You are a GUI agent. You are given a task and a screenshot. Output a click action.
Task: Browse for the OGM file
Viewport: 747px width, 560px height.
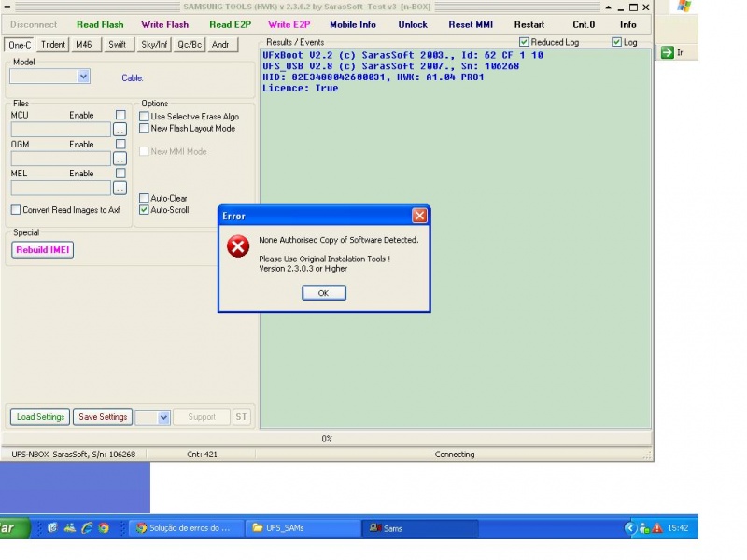click(x=120, y=159)
